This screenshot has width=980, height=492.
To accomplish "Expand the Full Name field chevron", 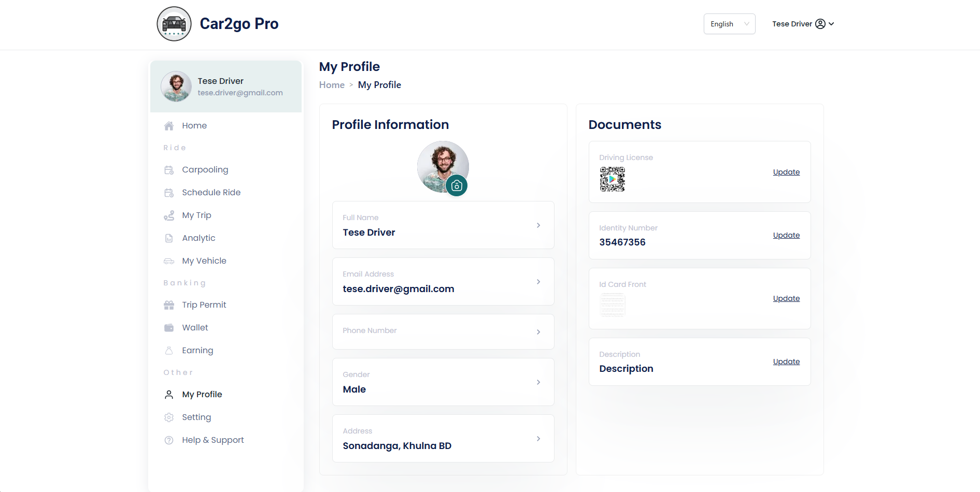I will point(538,225).
